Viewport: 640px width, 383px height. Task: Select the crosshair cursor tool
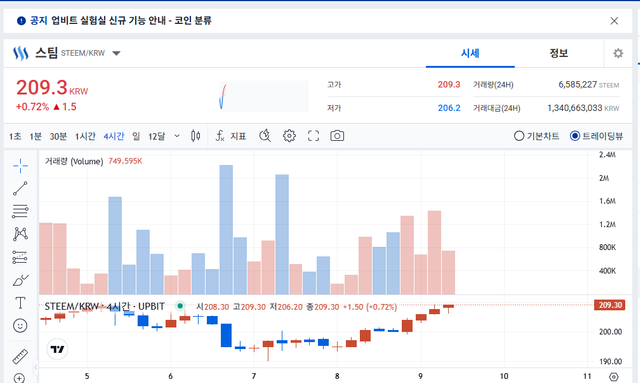(x=20, y=165)
